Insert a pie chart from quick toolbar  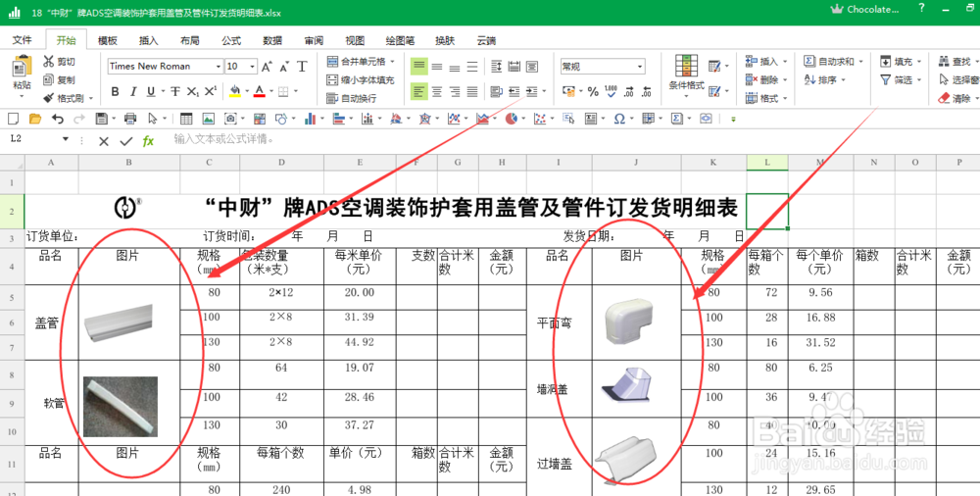[x=512, y=119]
